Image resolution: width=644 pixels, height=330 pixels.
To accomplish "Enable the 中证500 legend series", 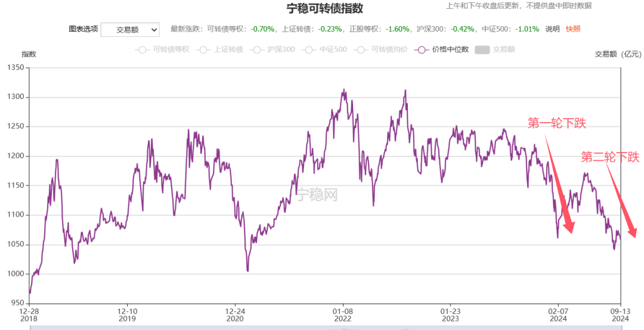I will tap(324, 49).
